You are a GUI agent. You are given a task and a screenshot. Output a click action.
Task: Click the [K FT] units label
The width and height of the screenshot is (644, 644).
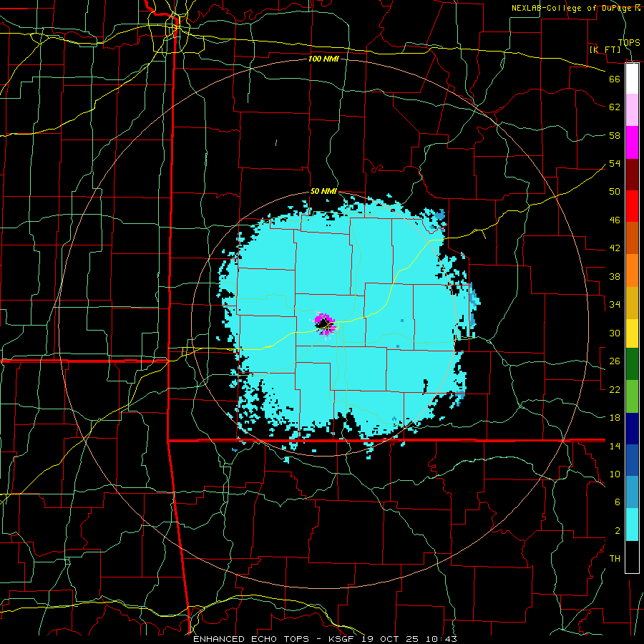click(605, 49)
